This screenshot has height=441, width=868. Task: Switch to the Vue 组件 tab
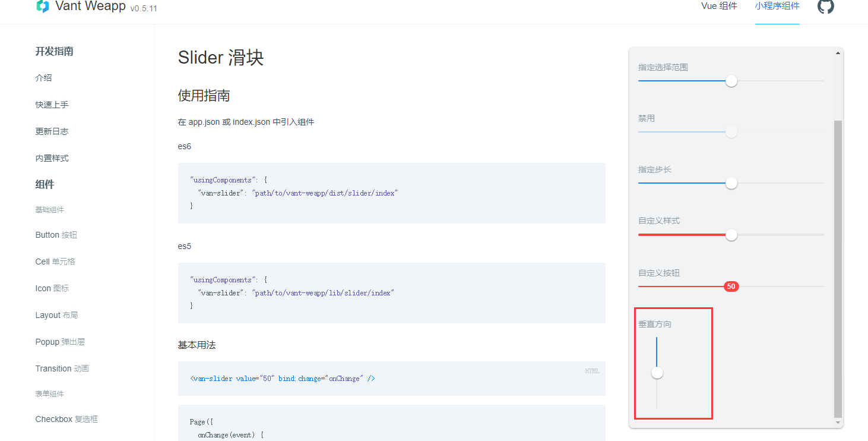[x=719, y=5]
